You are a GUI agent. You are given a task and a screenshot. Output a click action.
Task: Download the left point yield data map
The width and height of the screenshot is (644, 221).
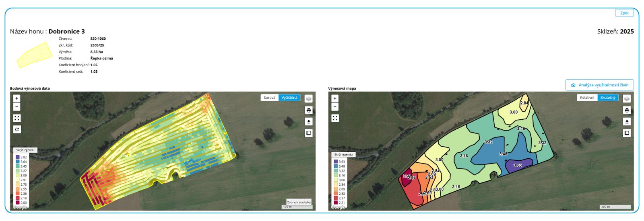[x=309, y=121]
